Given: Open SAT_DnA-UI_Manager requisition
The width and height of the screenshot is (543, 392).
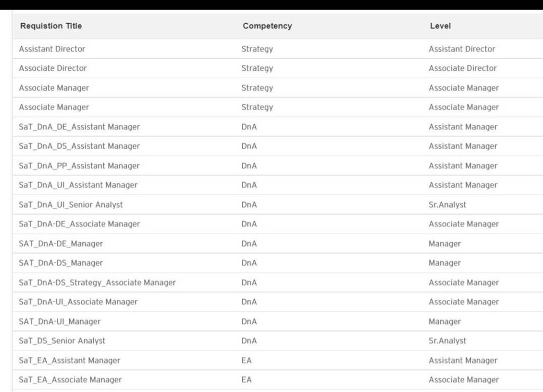Looking at the screenshot, I should pyautogui.click(x=60, y=322).
